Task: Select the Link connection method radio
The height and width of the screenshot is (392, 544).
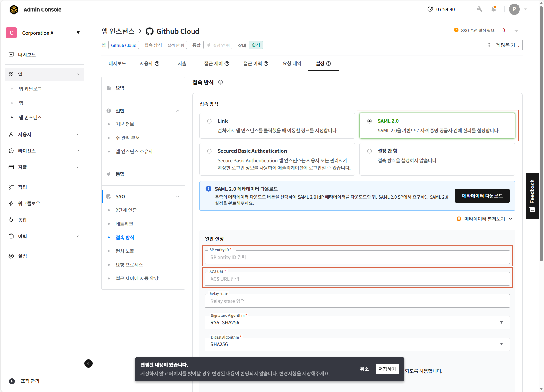Action: tap(209, 121)
